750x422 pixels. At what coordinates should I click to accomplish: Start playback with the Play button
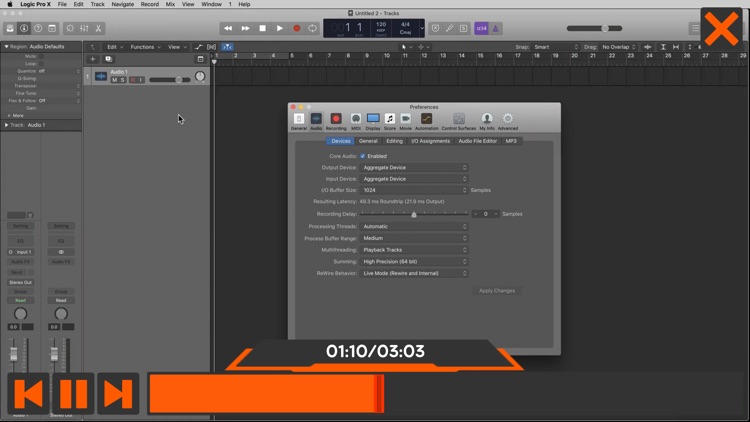click(280, 28)
